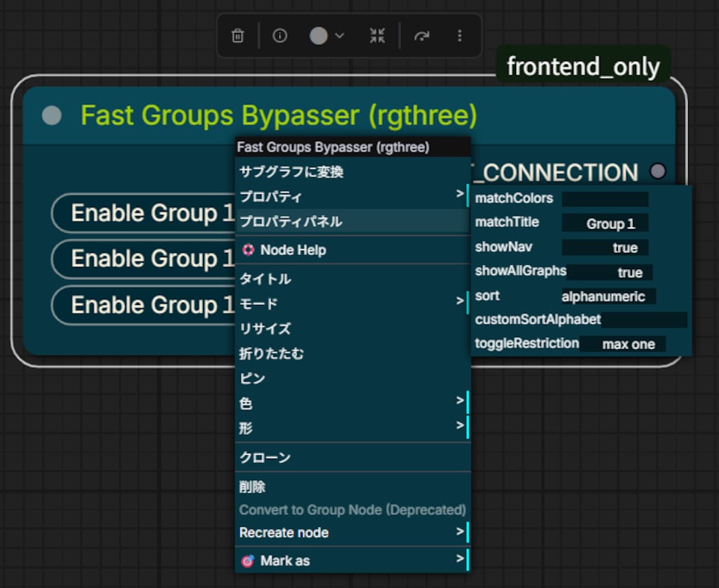Open the three-dot more options icon

(459, 36)
